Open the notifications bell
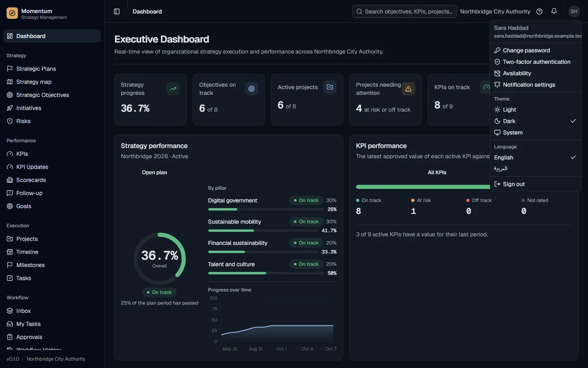 (x=554, y=11)
